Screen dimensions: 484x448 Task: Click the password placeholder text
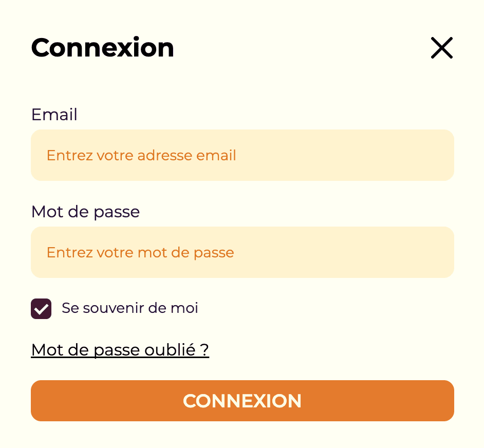tap(140, 252)
